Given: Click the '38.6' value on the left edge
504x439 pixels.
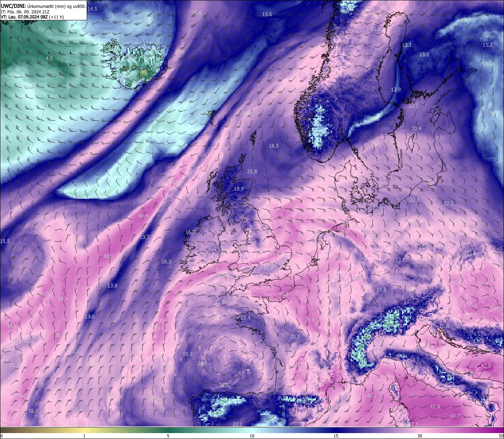Looking at the screenshot, I should (x=11, y=326).
